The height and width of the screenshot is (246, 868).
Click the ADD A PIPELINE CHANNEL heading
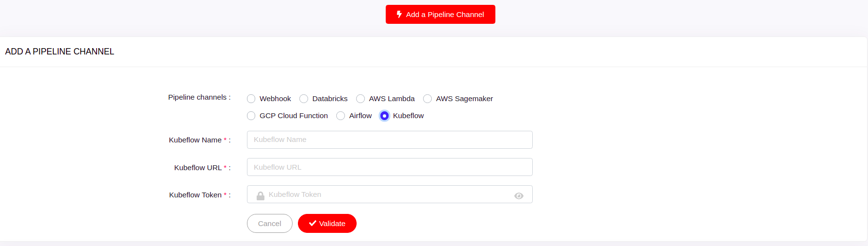click(x=60, y=52)
